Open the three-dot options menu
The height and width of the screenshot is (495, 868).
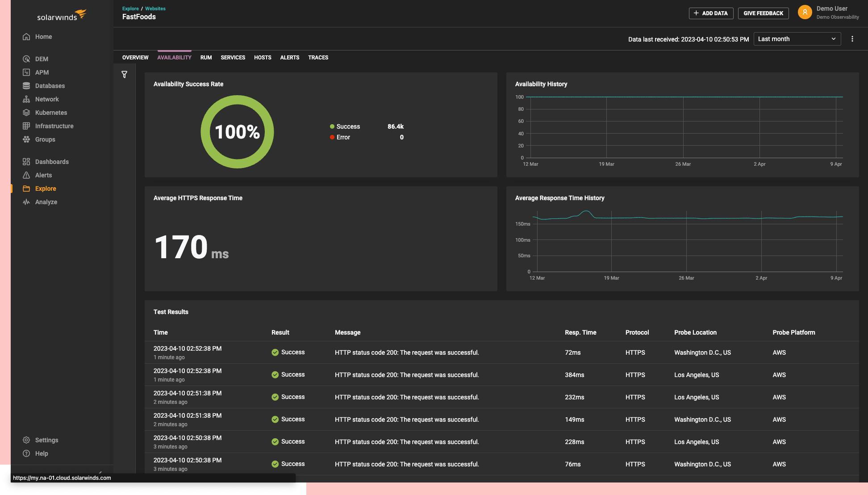[852, 39]
